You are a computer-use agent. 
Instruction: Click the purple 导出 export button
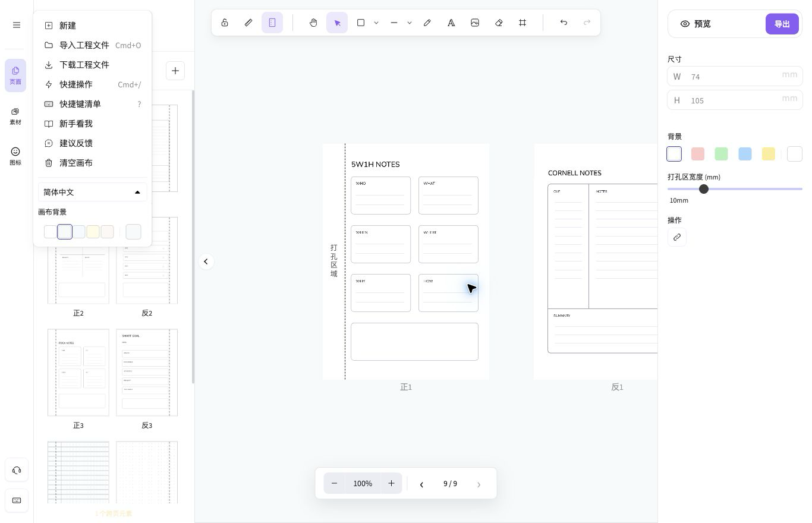click(782, 24)
